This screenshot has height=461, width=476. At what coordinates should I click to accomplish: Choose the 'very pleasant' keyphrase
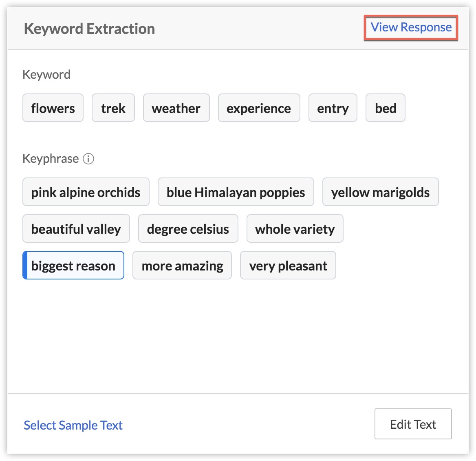click(x=288, y=265)
